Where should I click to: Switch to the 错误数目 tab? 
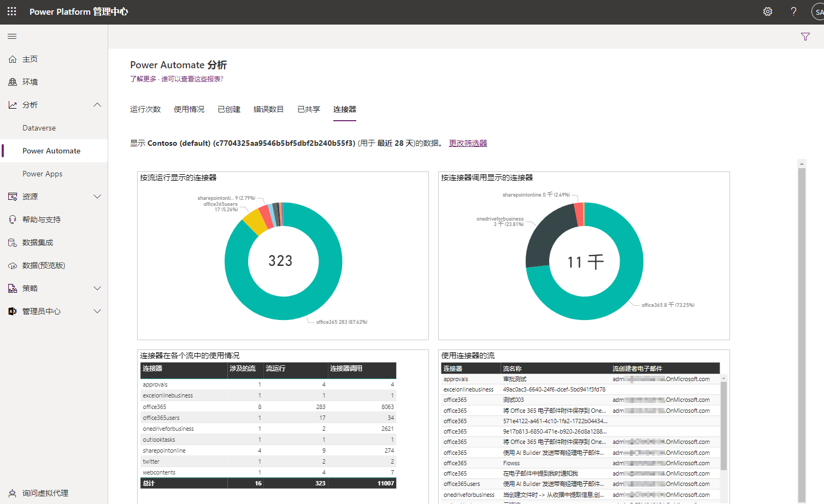coord(269,109)
